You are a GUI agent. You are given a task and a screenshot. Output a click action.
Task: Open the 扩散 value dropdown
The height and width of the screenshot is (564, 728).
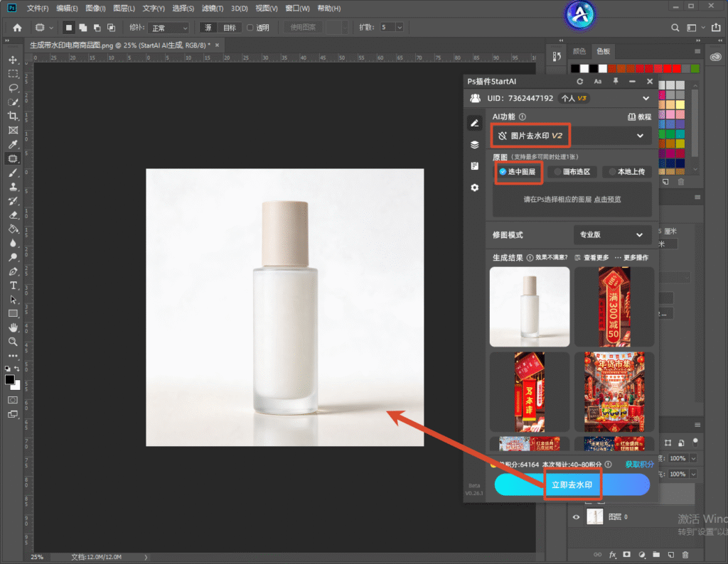click(x=400, y=28)
